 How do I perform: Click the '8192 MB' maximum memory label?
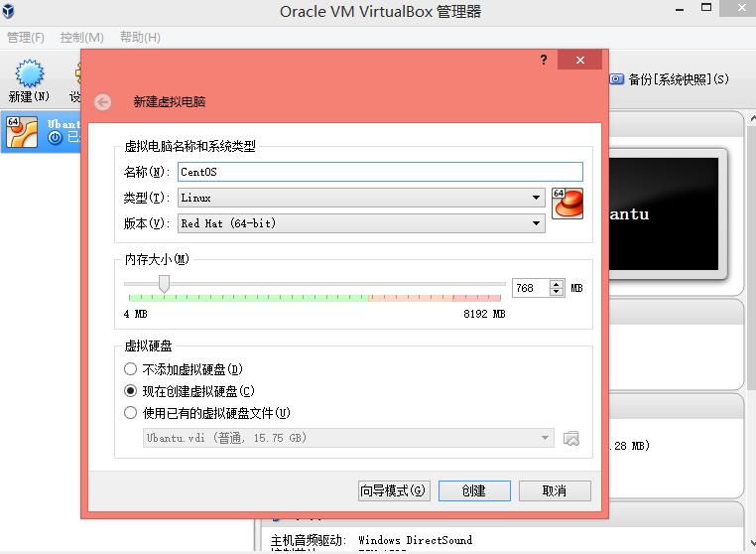click(x=484, y=314)
